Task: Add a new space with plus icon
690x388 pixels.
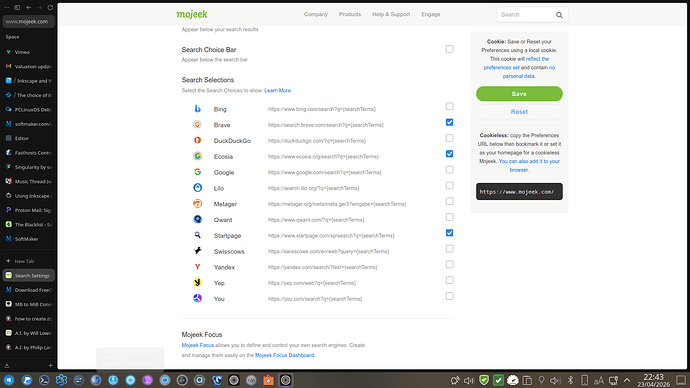Action: 50,365
